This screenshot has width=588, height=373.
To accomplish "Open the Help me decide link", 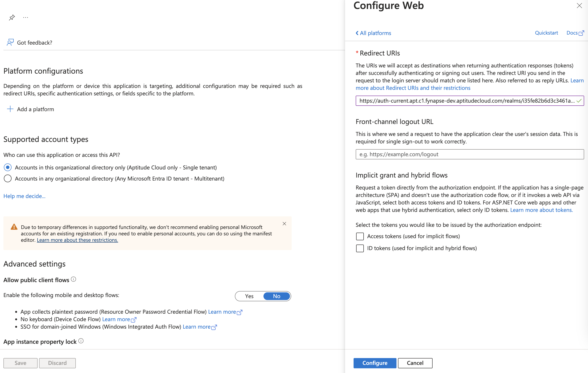I will [24, 196].
